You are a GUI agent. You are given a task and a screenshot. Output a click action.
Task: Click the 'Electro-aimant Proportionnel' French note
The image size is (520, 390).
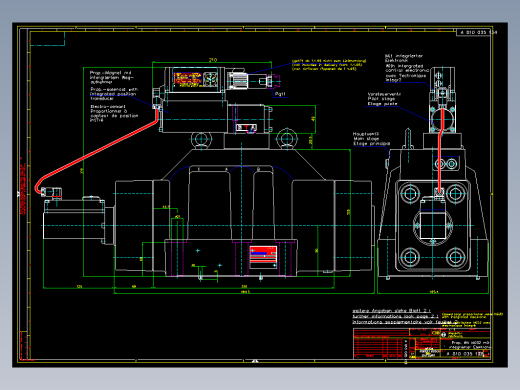click(x=114, y=113)
